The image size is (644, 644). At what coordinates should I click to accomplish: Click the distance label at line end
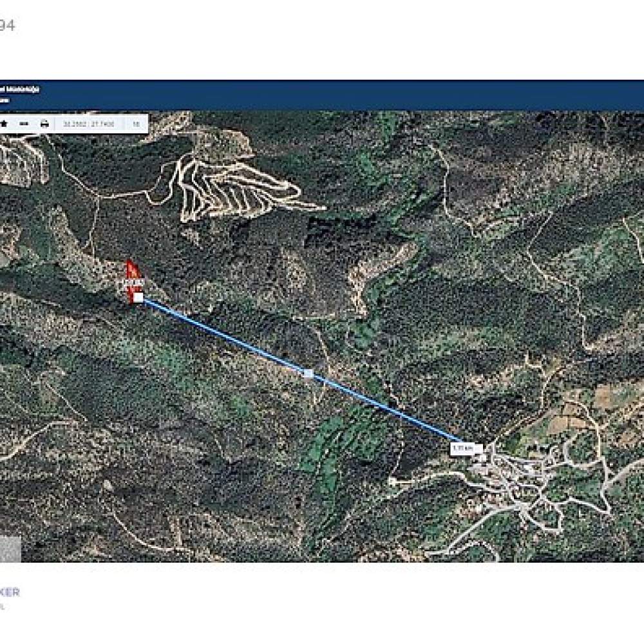462,448
